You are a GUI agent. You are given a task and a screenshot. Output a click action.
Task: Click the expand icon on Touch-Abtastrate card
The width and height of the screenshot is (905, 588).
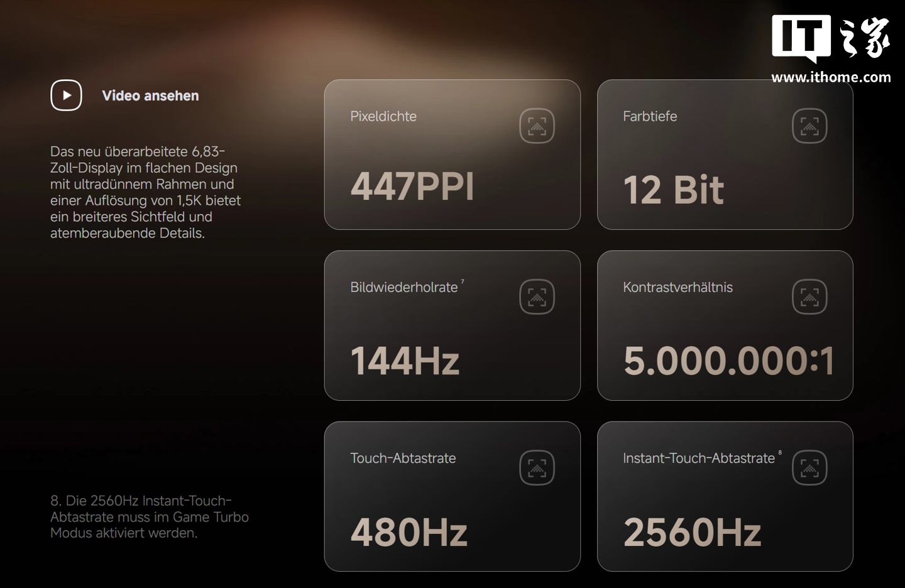537,467
